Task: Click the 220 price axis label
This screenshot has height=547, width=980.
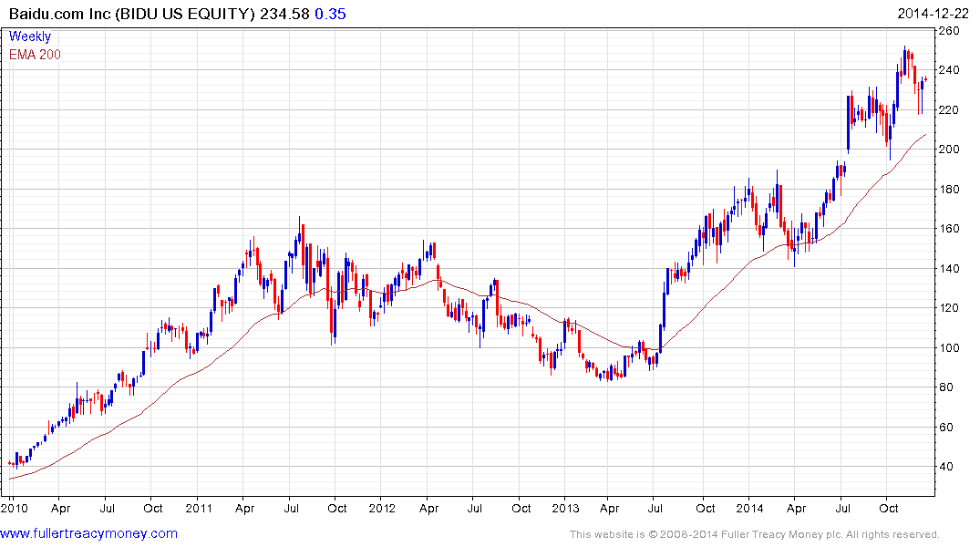Action: [x=949, y=110]
